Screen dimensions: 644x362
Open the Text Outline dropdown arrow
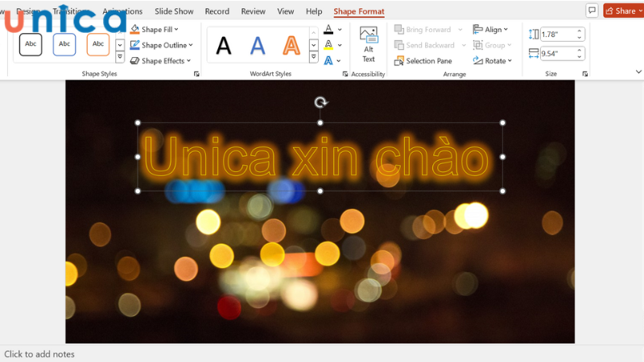[340, 45]
